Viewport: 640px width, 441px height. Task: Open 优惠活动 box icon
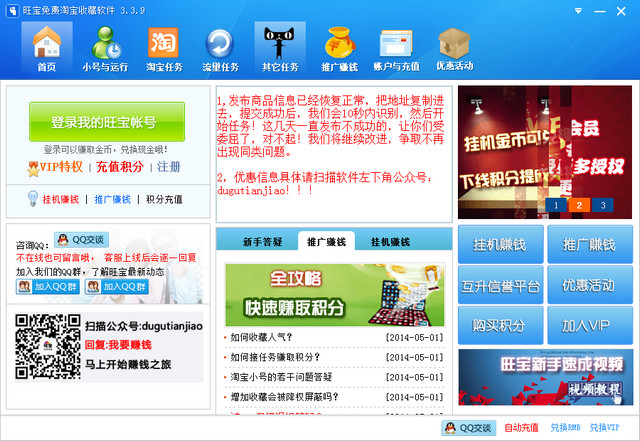click(454, 48)
